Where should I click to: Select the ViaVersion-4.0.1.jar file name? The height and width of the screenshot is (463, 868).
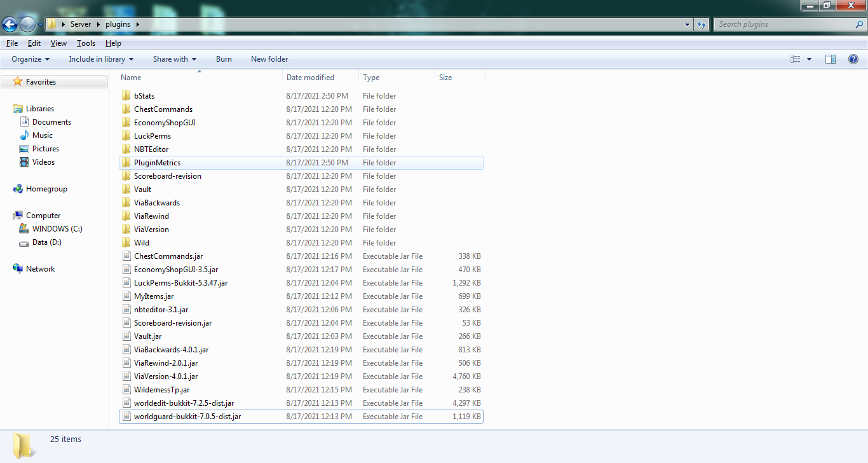point(166,377)
